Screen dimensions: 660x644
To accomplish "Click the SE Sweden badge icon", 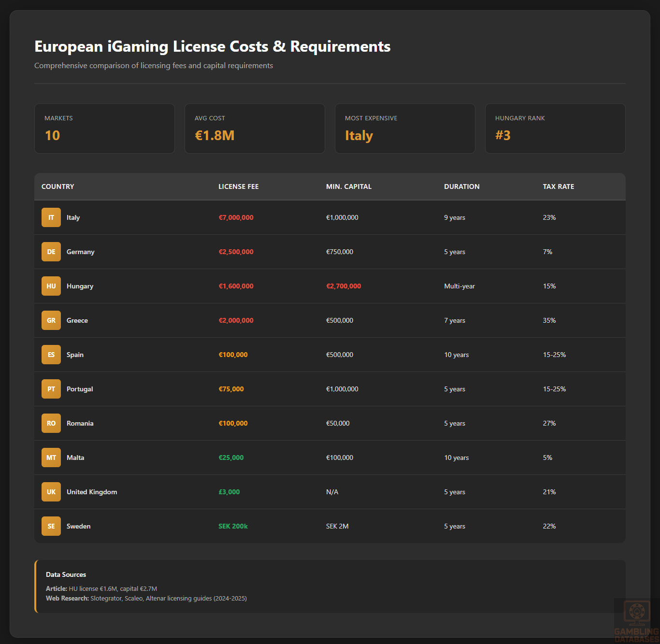I will pos(51,526).
